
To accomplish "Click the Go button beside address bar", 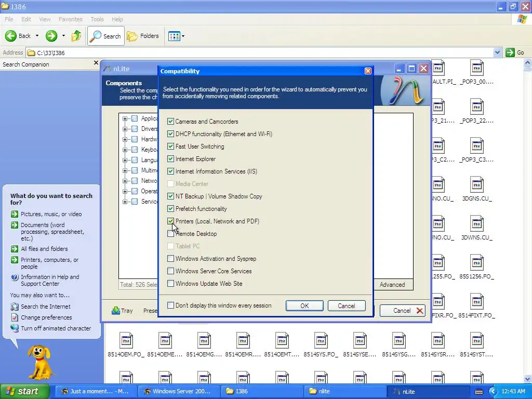I will tap(515, 52).
